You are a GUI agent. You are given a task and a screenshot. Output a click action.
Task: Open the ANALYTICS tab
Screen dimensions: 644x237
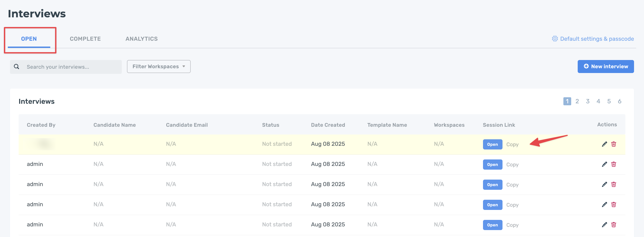click(141, 39)
